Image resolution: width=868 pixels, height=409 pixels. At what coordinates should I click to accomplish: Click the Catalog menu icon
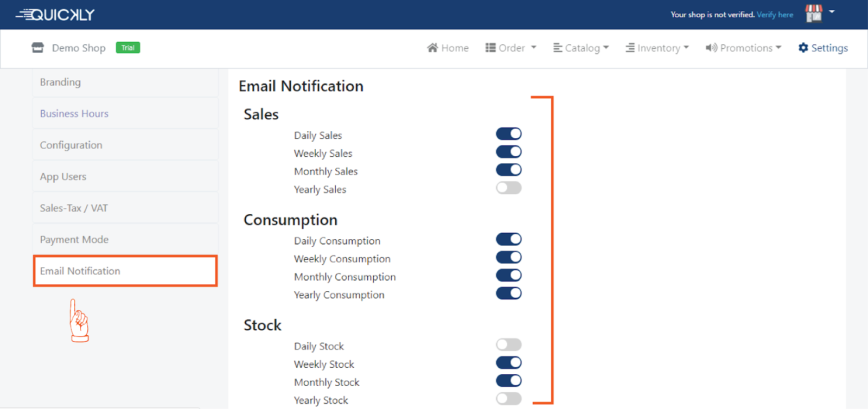558,48
